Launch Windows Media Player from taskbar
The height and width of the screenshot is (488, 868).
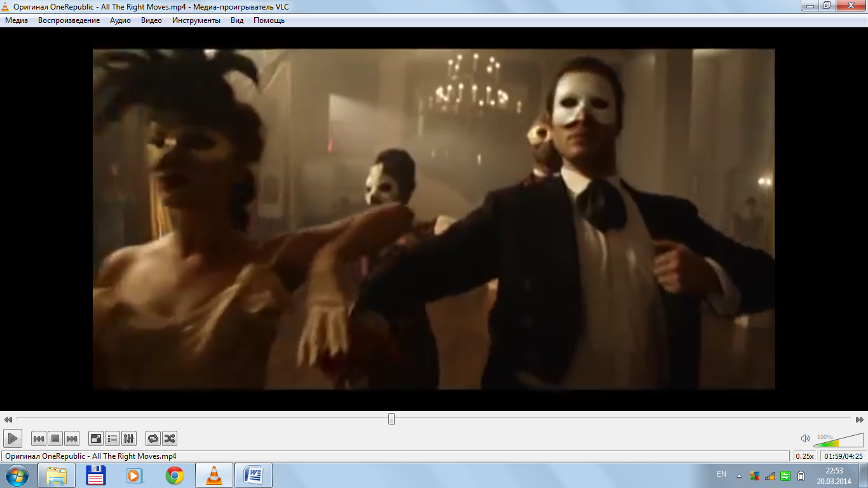click(x=135, y=475)
